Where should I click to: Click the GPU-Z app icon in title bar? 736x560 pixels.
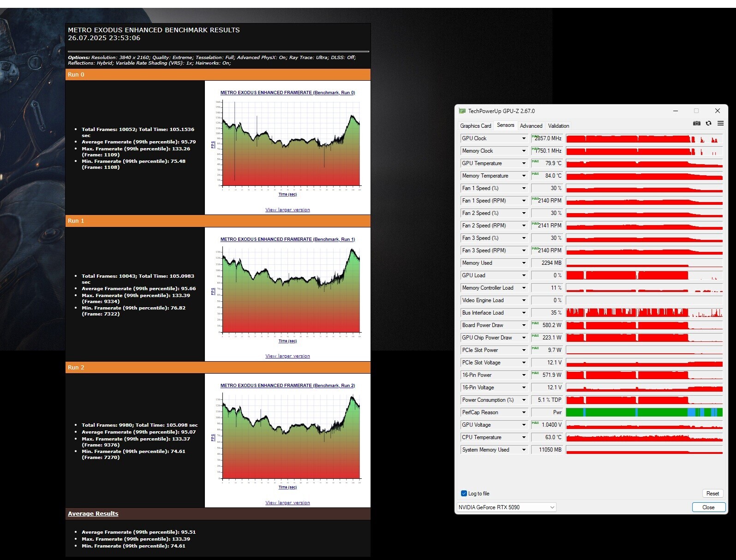[x=462, y=111]
